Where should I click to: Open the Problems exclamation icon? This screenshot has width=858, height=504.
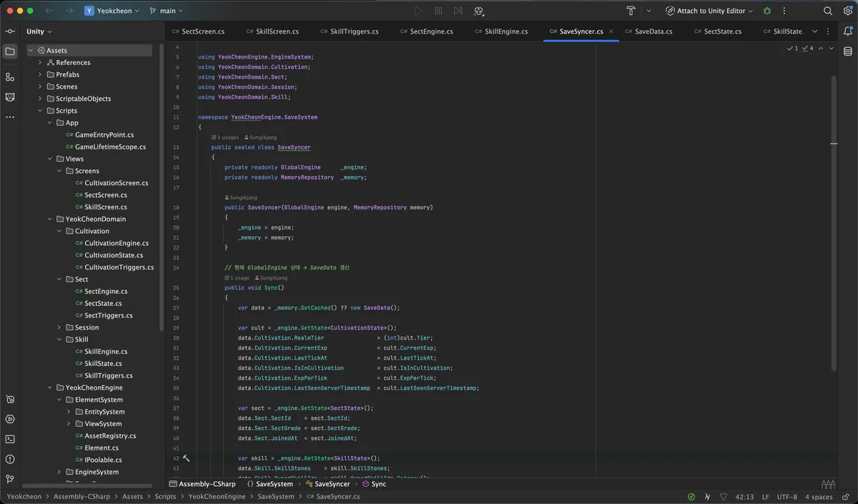(x=10, y=460)
